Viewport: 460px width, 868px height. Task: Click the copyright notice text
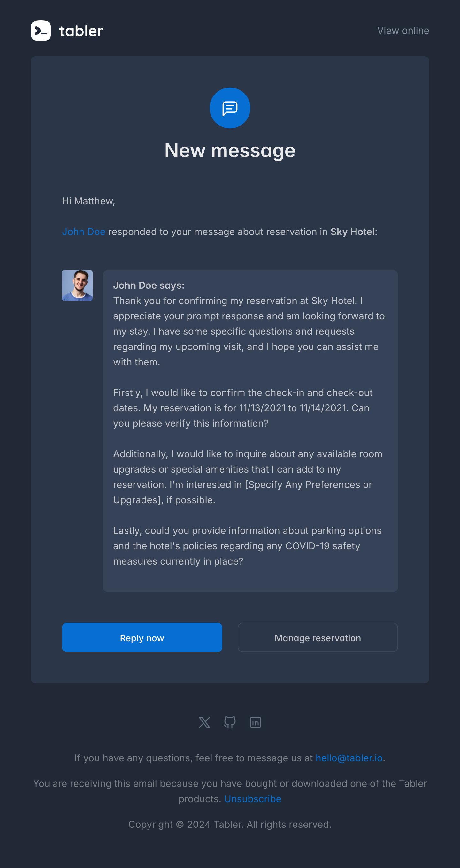coord(230,825)
